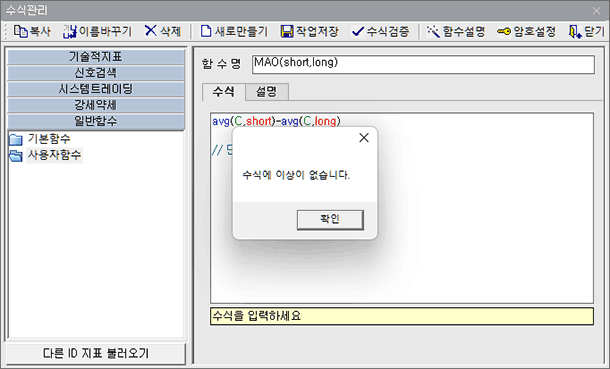Click the formula text avg(C,short)-avg(C,long)

click(x=276, y=121)
